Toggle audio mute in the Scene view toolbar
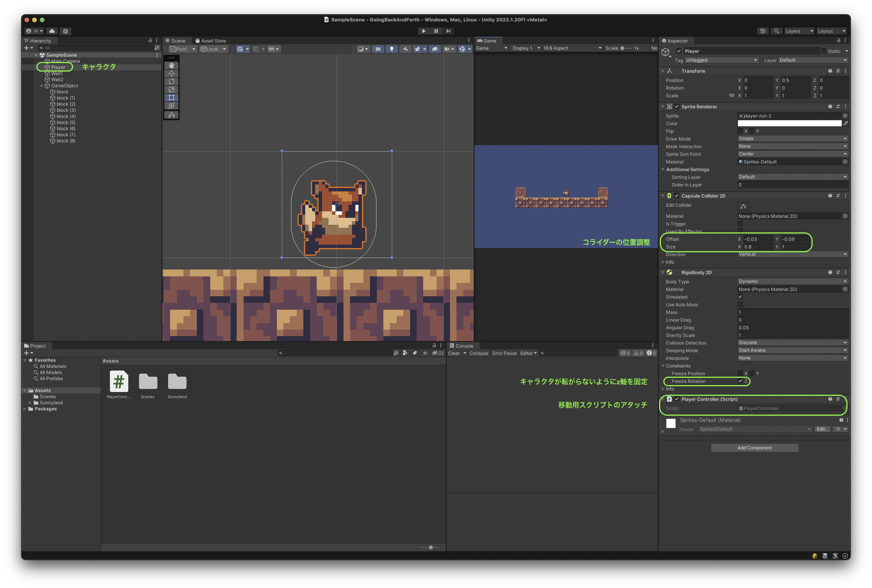The image size is (872, 588). point(405,49)
